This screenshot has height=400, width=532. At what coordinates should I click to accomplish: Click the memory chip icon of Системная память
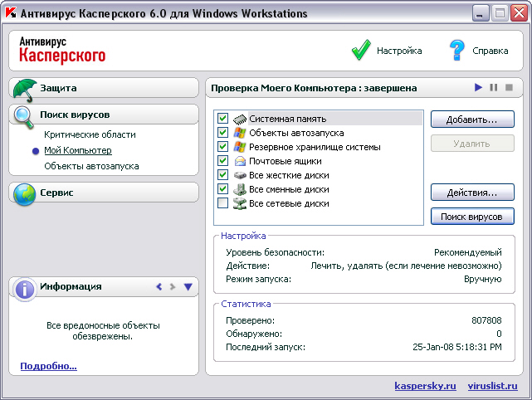tap(240, 119)
